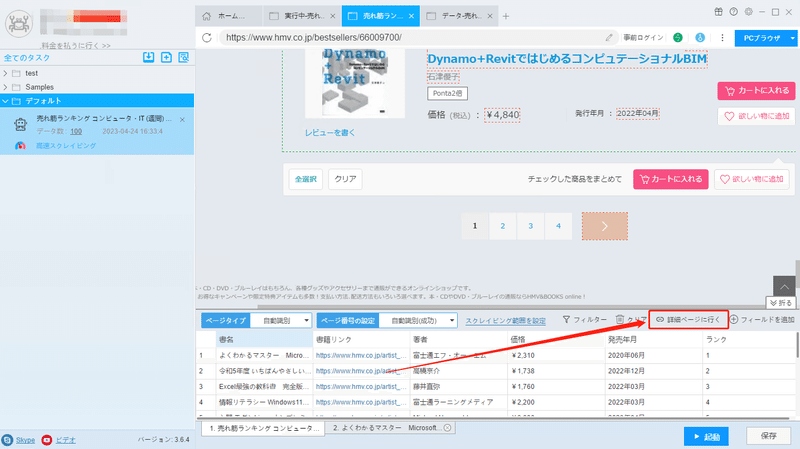Image resolution: width=800 pixels, height=449 pixels.
Task: Click the 料金を払うに行く link
Action: 76,45
